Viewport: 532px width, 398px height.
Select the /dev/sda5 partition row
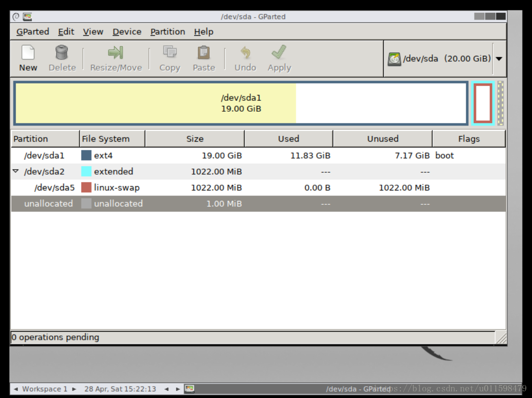point(258,187)
